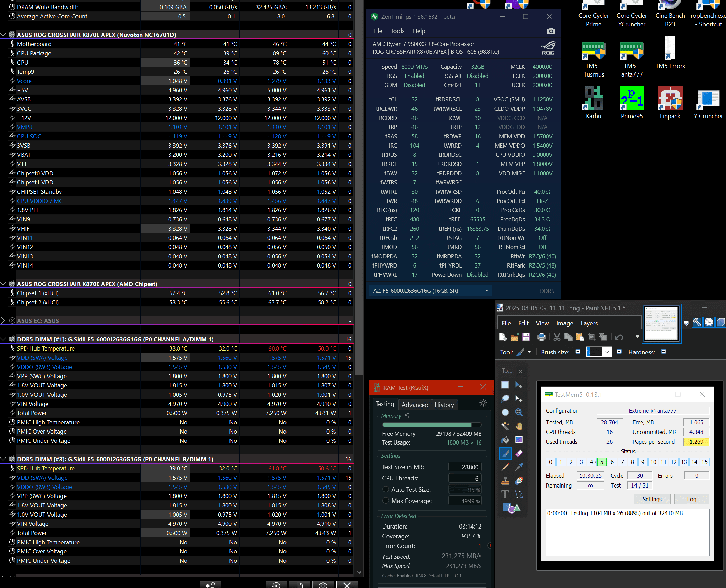
Task: Open the Layers menu in Paint.NET
Action: coord(589,323)
